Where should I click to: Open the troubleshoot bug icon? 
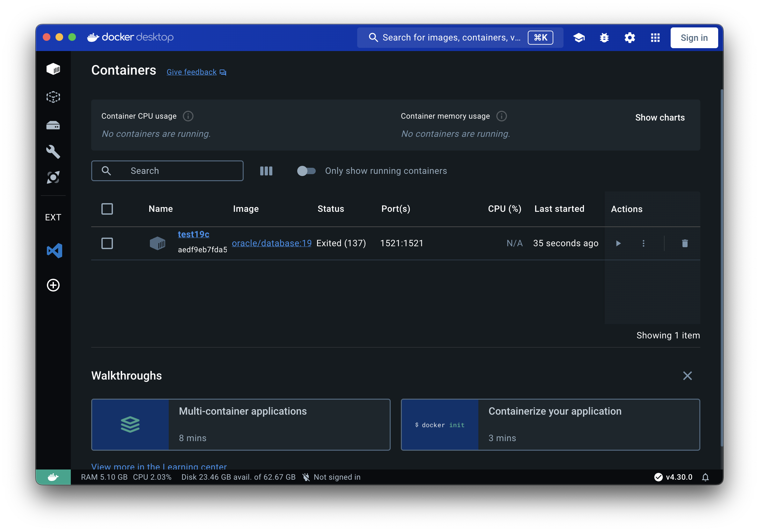[604, 38]
